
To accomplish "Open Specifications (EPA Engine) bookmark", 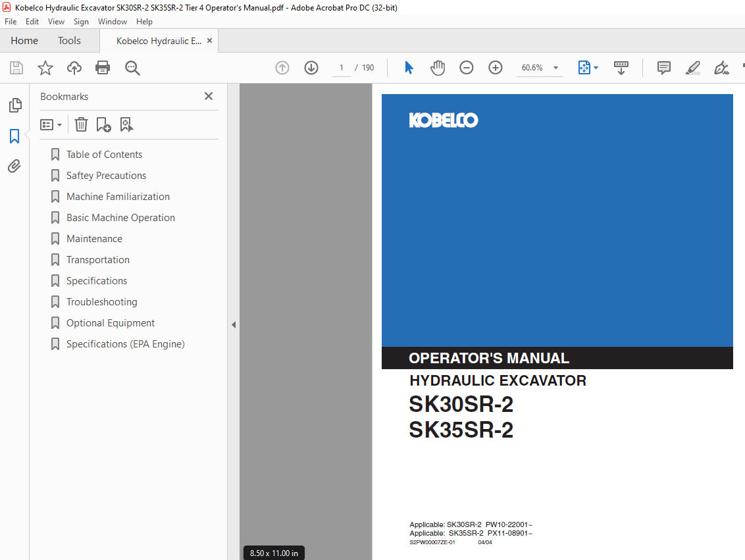I will tap(126, 344).
